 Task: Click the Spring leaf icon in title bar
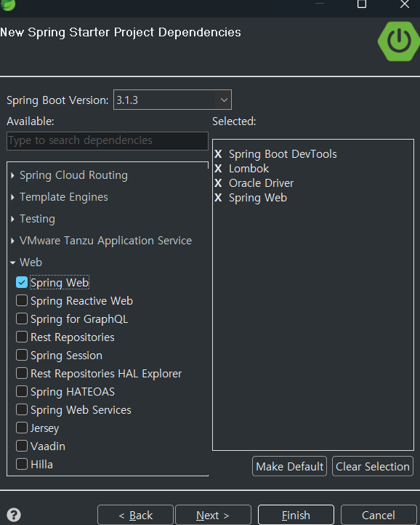7,4
